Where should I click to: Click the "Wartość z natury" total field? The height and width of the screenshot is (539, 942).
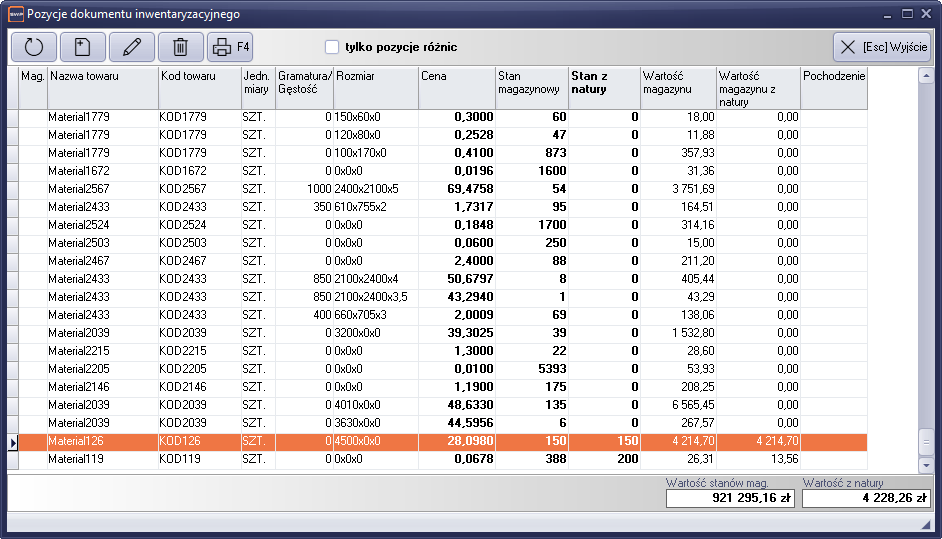click(x=866, y=498)
